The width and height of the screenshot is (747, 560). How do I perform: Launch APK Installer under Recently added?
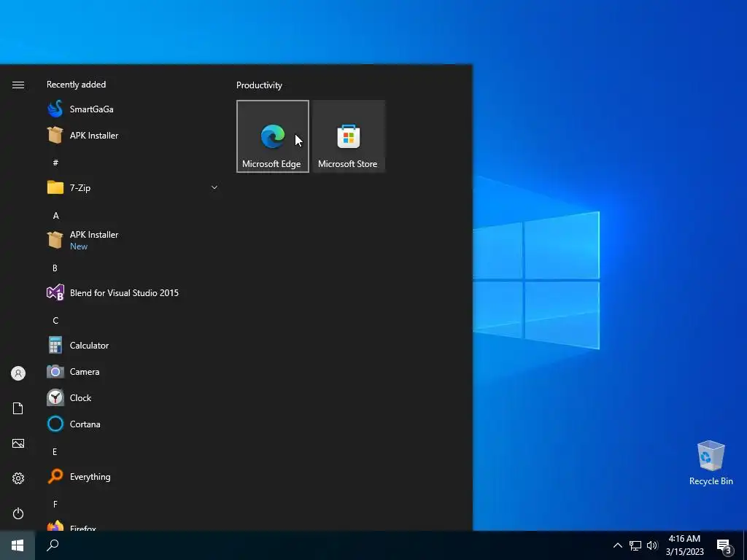pos(133,135)
